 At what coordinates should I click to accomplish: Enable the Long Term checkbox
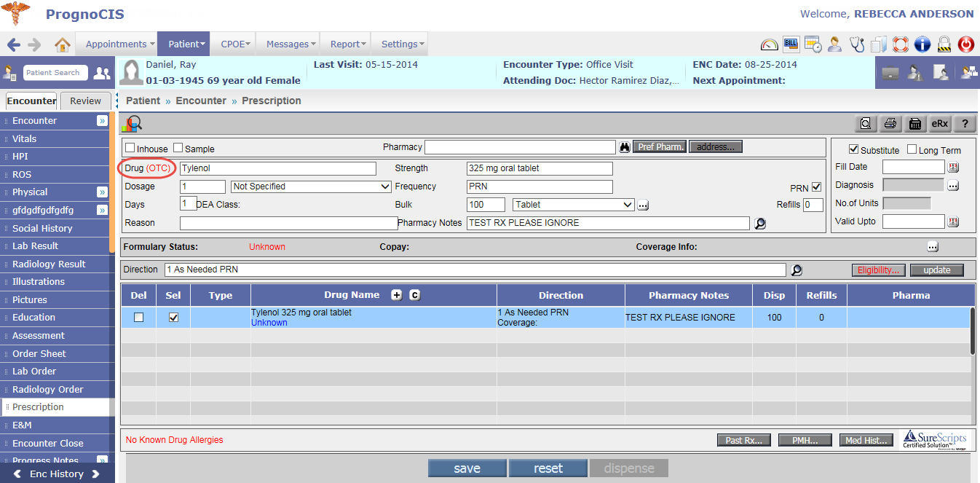point(912,149)
